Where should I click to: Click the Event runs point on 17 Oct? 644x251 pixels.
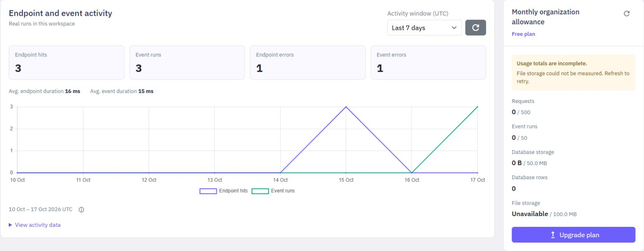coord(477,107)
